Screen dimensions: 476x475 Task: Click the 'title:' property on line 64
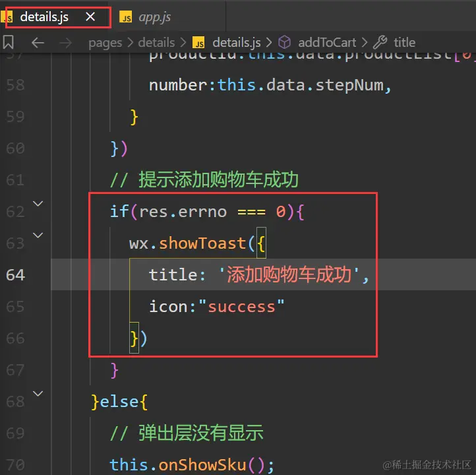pos(177,275)
